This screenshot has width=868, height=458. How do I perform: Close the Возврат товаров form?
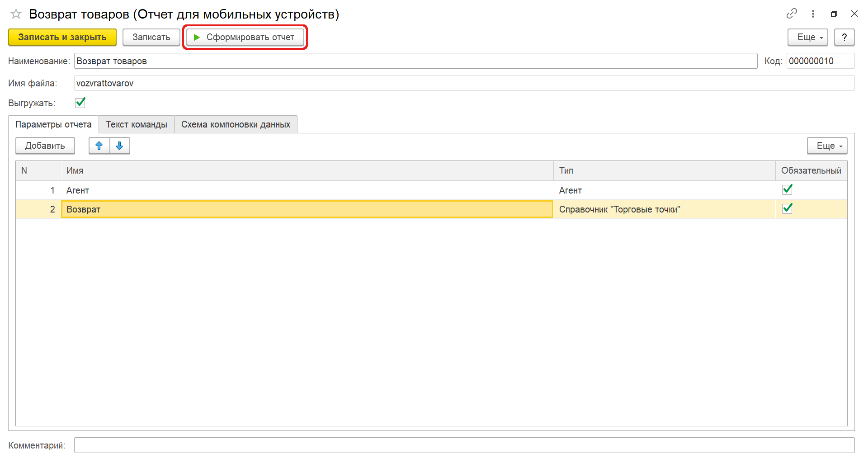[854, 14]
